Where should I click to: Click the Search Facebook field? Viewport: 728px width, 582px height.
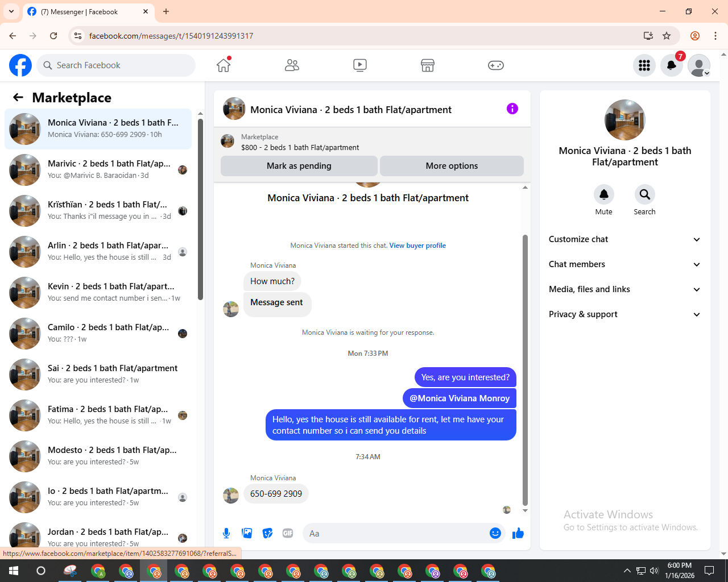pos(116,65)
